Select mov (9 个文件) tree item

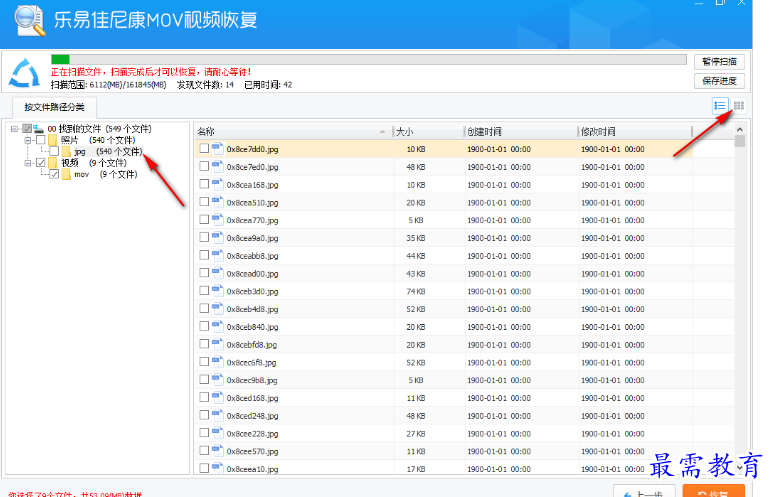[106, 174]
